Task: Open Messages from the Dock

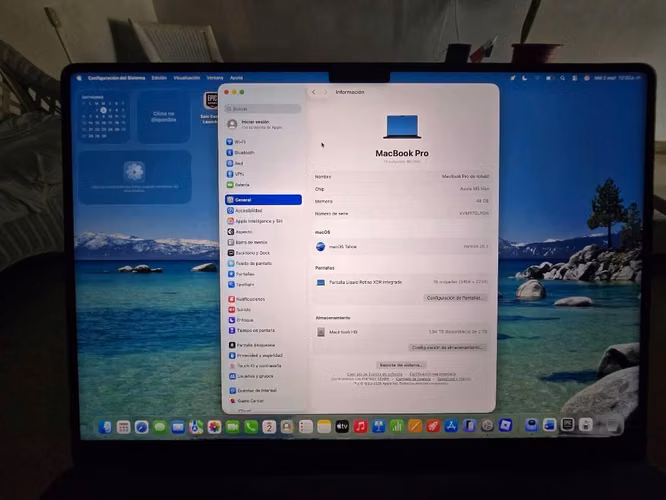Action: (160, 427)
